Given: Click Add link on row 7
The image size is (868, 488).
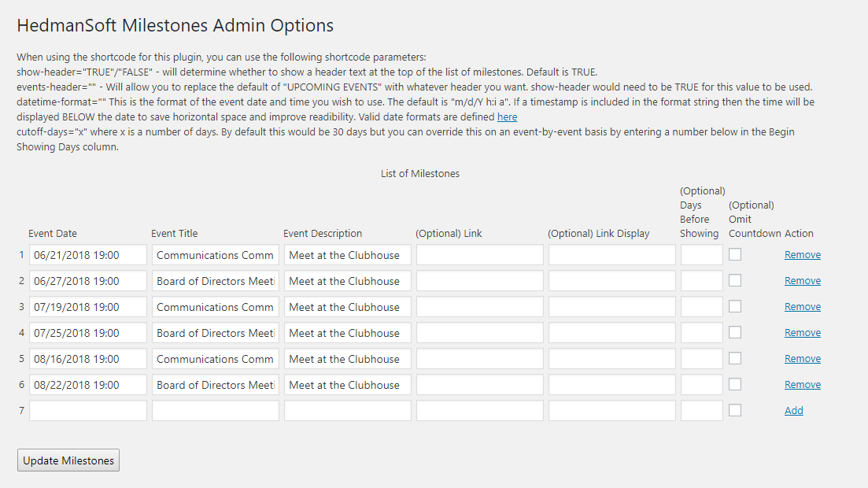Looking at the screenshot, I should tap(793, 410).
